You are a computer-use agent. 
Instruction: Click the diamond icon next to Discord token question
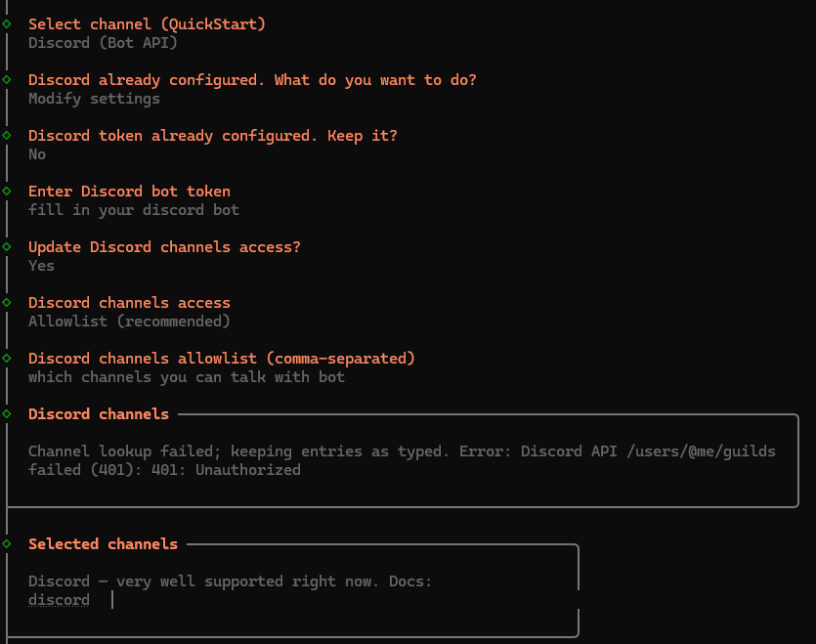coord(9,135)
